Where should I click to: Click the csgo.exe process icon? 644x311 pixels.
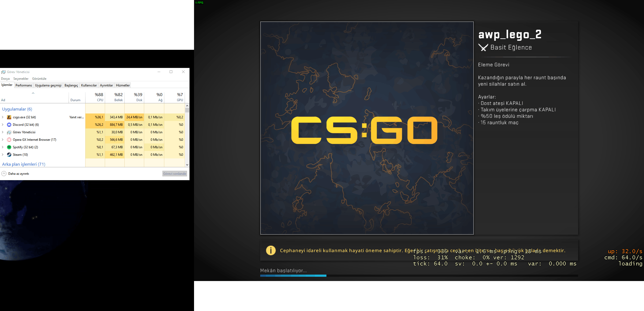point(9,117)
